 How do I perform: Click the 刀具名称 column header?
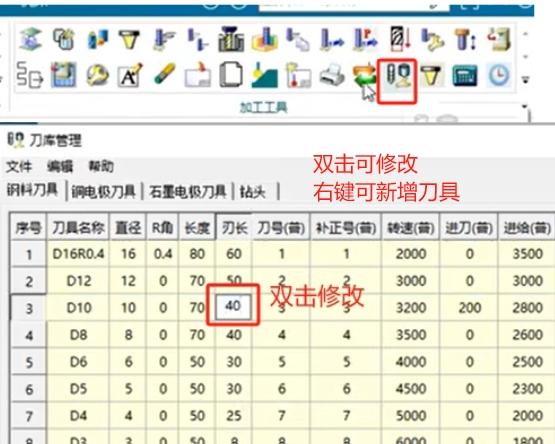78,228
